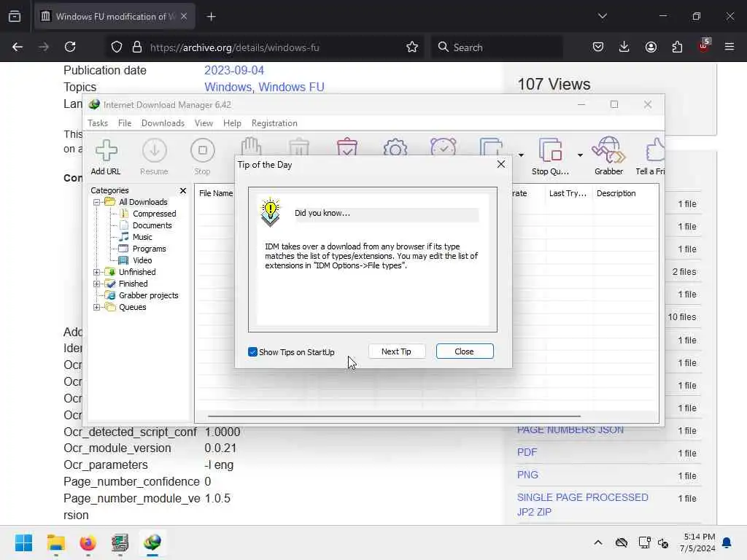747x560 pixels.
Task: Click the Tell a Friend thumbs-up icon
Action: coord(655,150)
